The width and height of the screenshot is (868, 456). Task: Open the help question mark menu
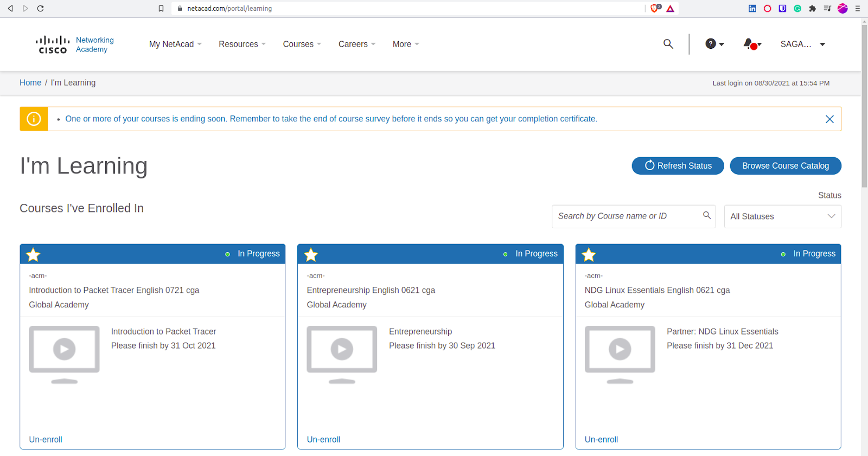[x=714, y=44]
